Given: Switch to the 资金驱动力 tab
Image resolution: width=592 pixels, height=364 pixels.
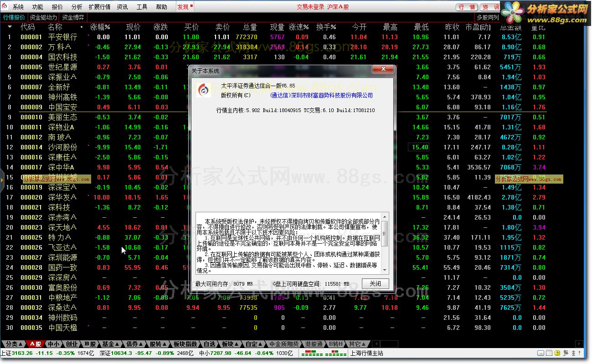Looking at the screenshot, I should [x=44, y=17].
